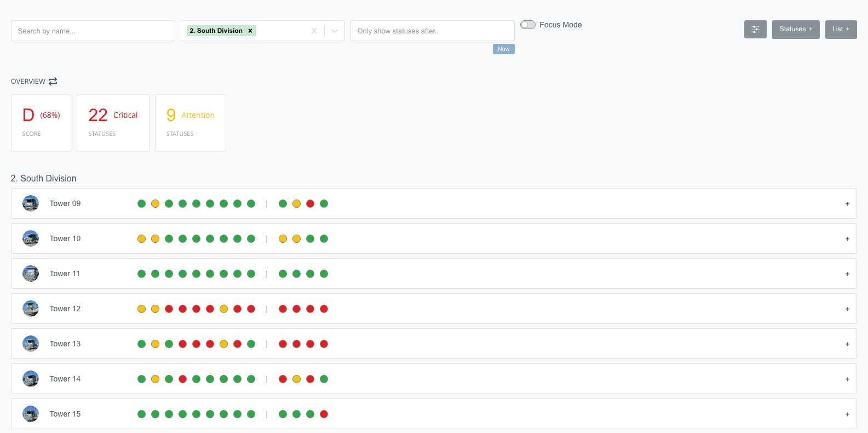Image resolution: width=868 pixels, height=433 pixels.
Task: Open the Statuses + menu
Action: 795,30
